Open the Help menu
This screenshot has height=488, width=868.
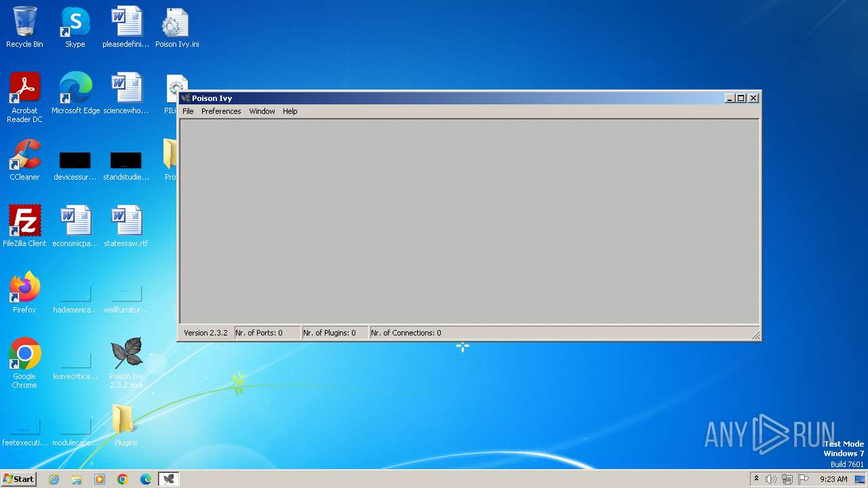click(x=290, y=111)
